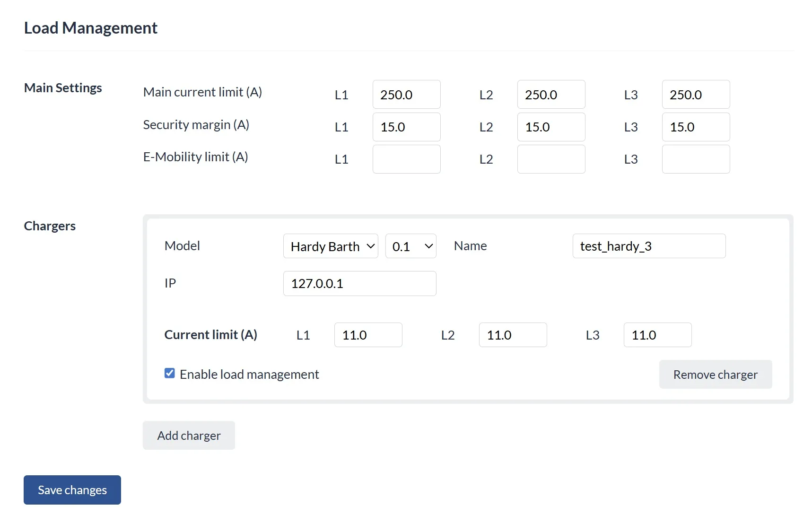The height and width of the screenshot is (515, 812).
Task: Click the Enable load management label text
Action: click(x=249, y=374)
